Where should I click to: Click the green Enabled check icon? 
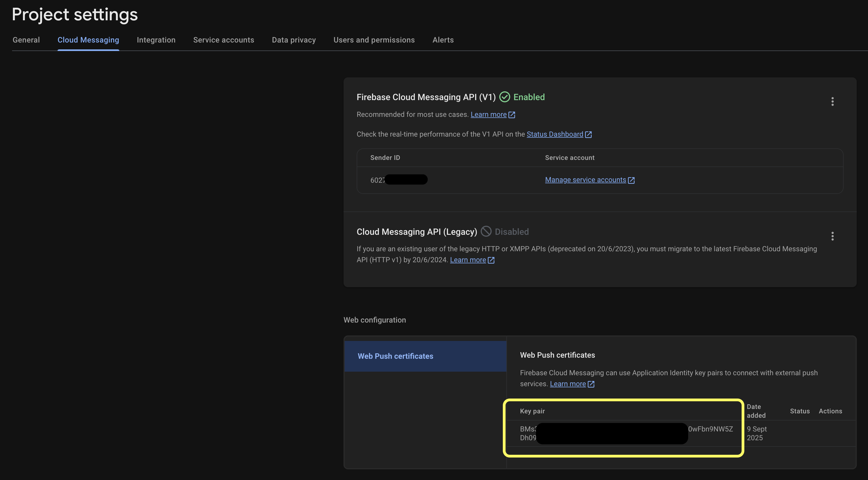pyautogui.click(x=504, y=97)
